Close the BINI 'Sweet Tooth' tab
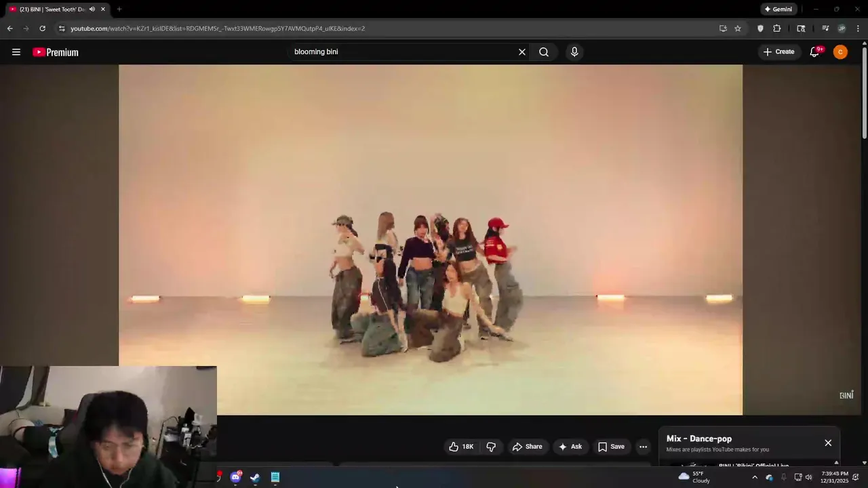This screenshot has height=488, width=868. point(103,9)
